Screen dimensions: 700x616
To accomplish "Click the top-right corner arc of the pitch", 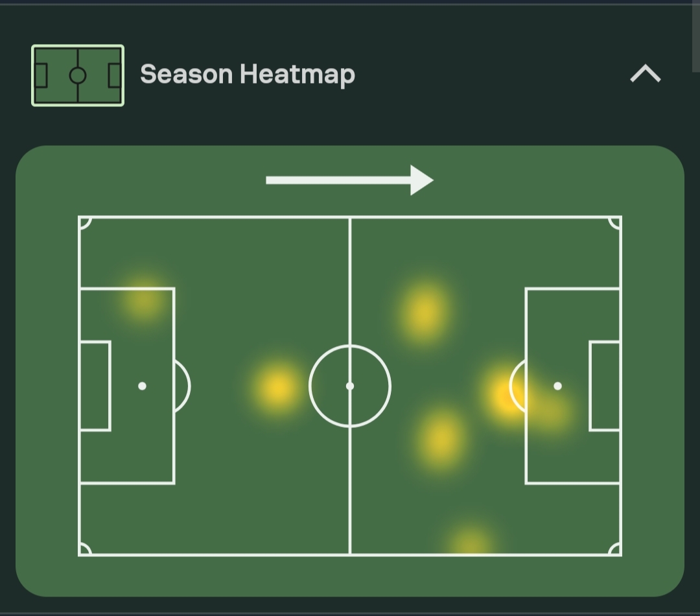I will 616,222.
